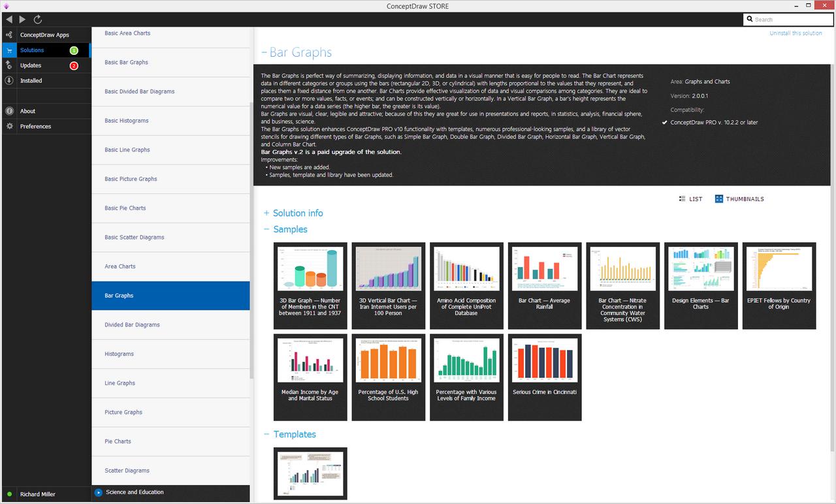Click the Preferences gear icon
The height and width of the screenshot is (504, 836).
(x=9, y=126)
